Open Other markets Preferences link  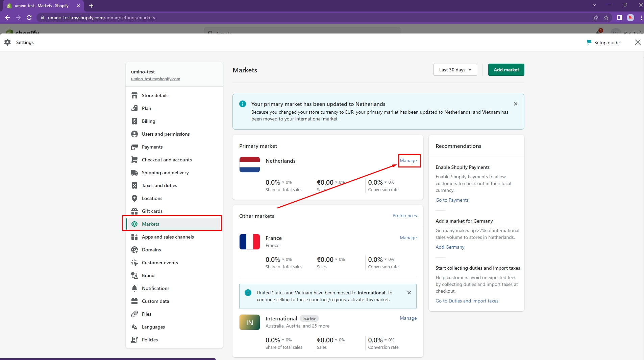coord(404,216)
